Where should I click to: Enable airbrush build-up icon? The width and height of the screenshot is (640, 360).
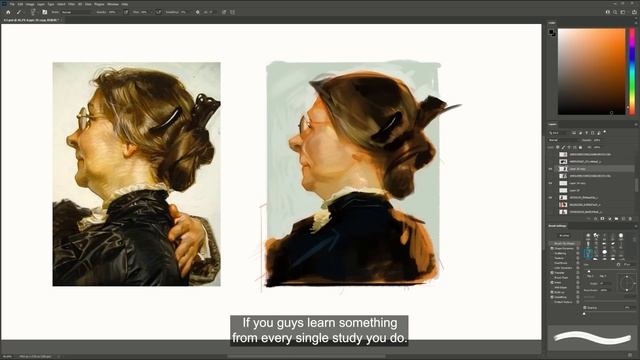(158, 12)
